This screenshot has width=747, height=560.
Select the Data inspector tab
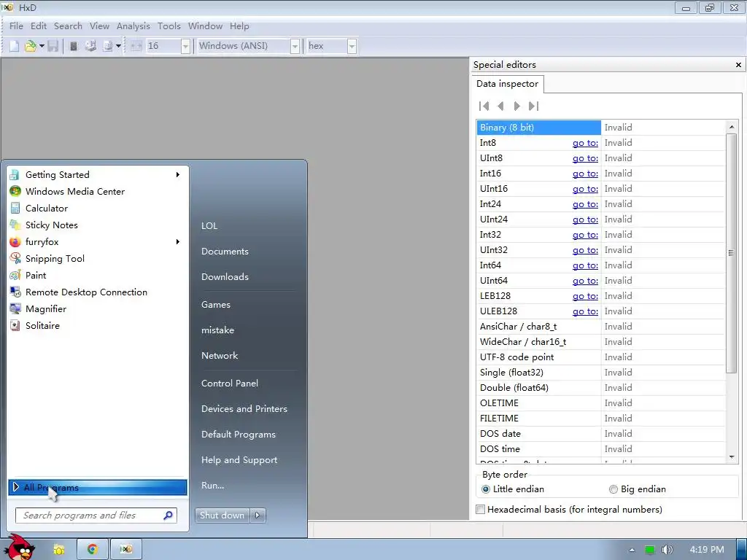point(508,84)
